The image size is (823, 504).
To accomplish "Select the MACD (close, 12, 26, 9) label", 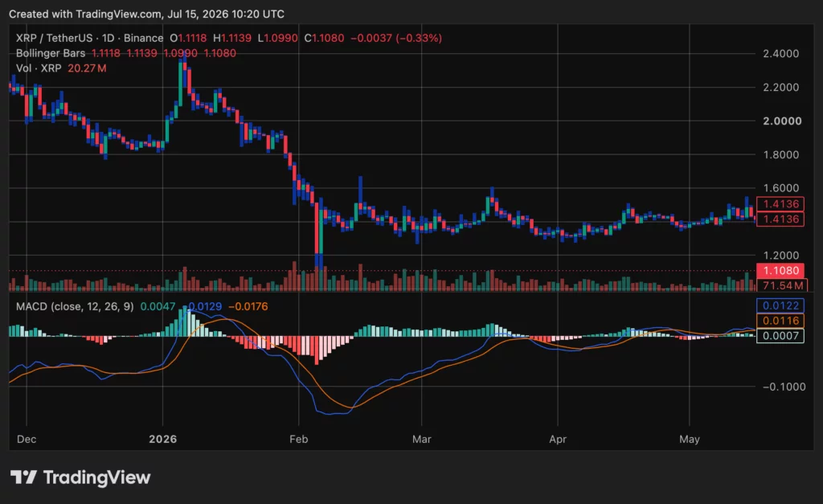I will (x=75, y=306).
